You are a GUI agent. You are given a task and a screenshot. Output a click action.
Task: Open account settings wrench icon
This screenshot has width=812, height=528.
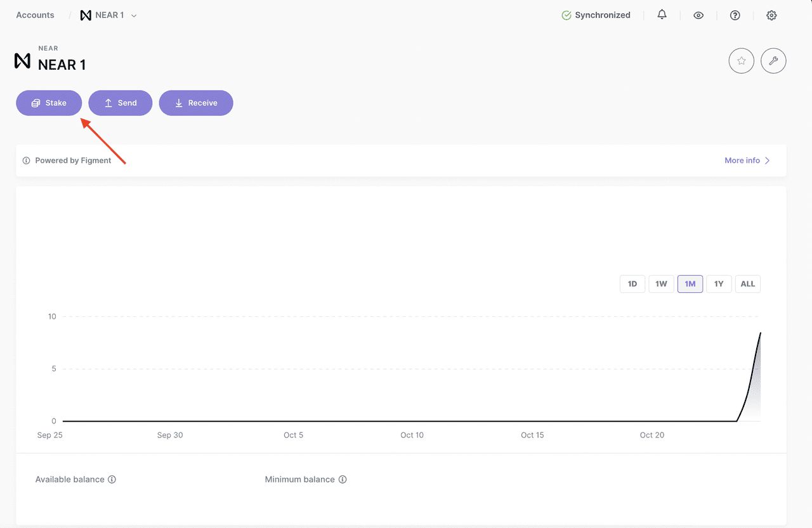773,61
